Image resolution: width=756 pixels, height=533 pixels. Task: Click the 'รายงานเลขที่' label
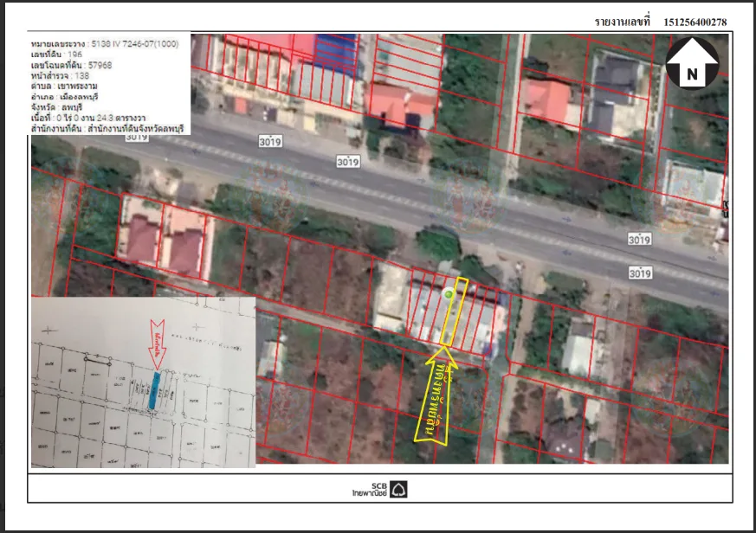click(623, 22)
